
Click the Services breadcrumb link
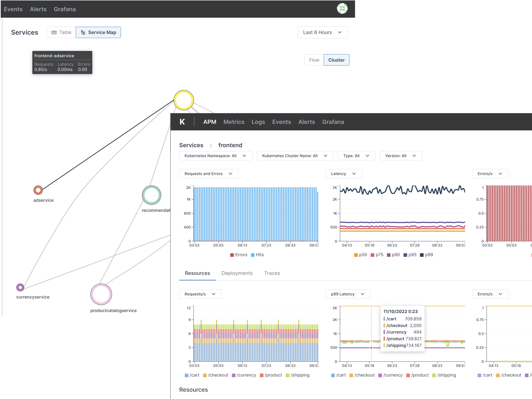(191, 145)
